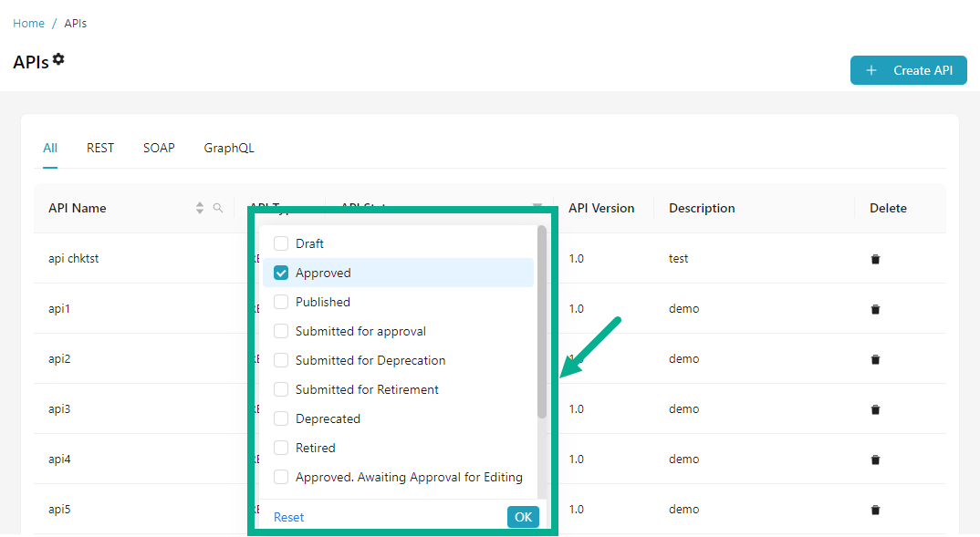The image size is (980, 537).
Task: Tick the Deprecated filter option
Action: click(x=281, y=418)
